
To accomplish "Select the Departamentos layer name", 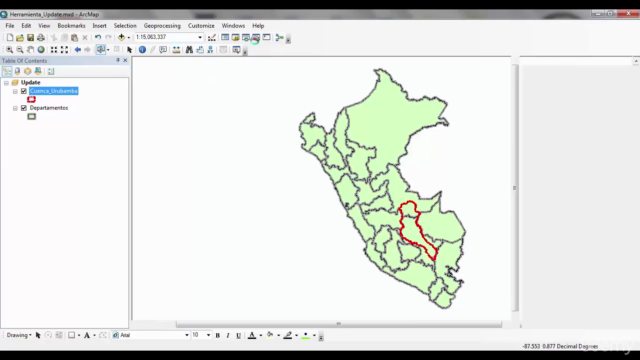I will (x=49, y=108).
